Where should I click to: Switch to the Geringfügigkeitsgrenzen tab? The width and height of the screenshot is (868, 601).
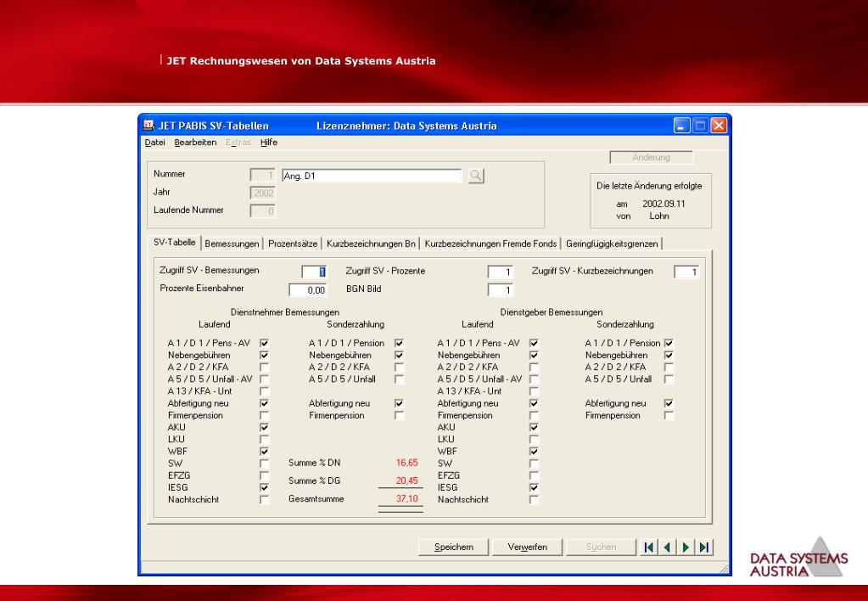(612, 244)
